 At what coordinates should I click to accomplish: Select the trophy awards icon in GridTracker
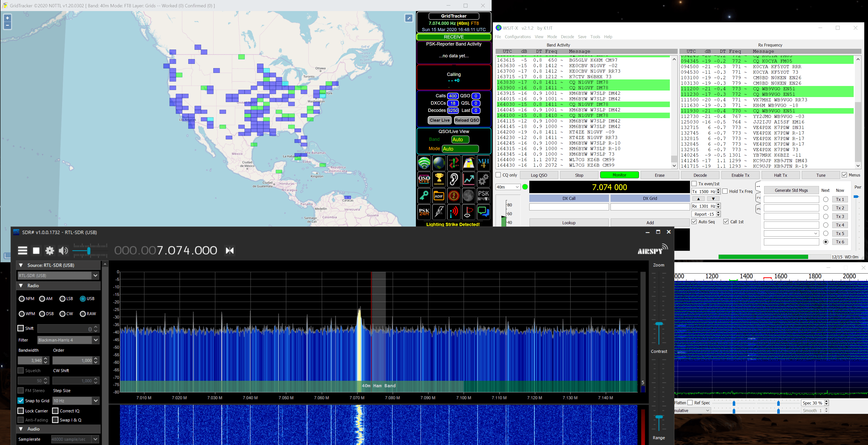(439, 179)
